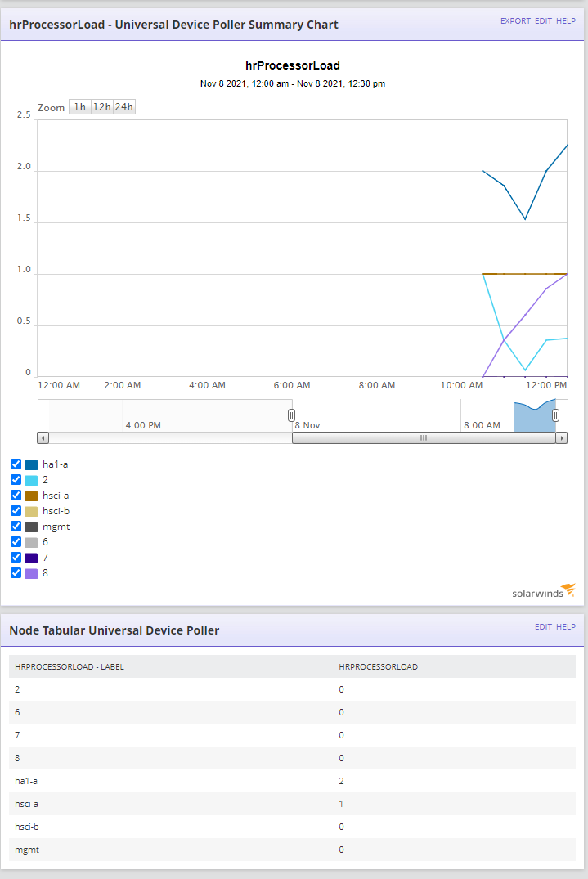Click the ha1-a blue legend swatch
The image size is (588, 879).
31,464
